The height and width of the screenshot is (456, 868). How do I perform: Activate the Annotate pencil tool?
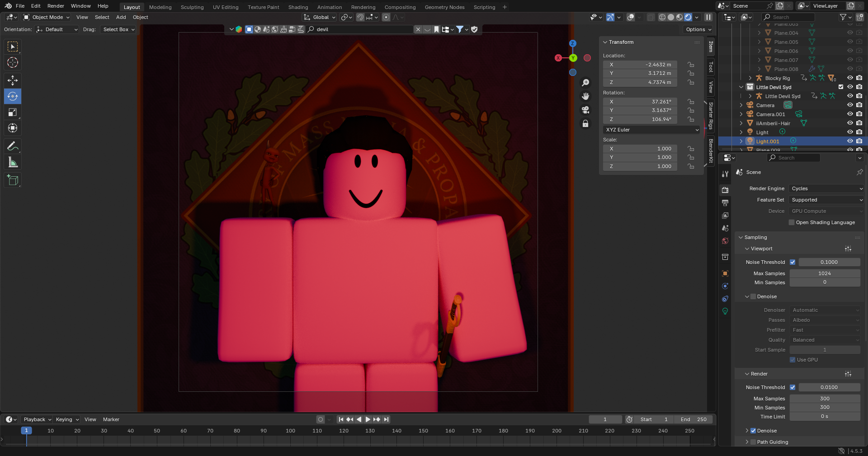click(13, 146)
